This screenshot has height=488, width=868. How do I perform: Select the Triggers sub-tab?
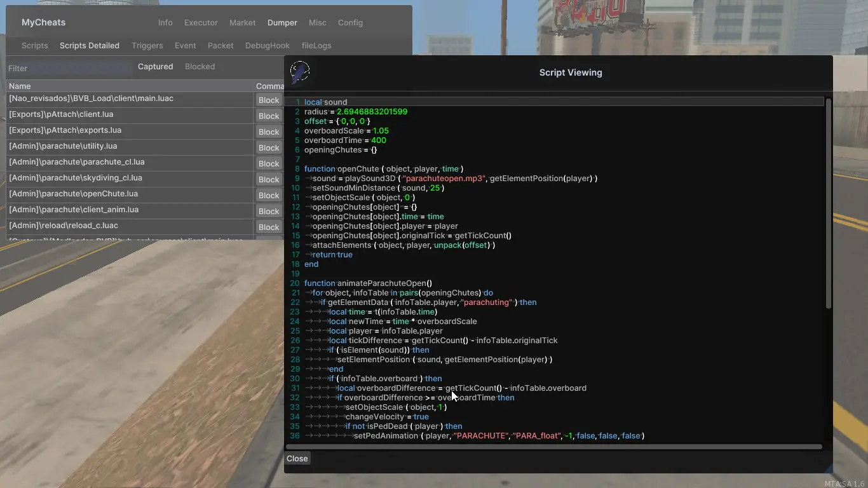click(147, 45)
